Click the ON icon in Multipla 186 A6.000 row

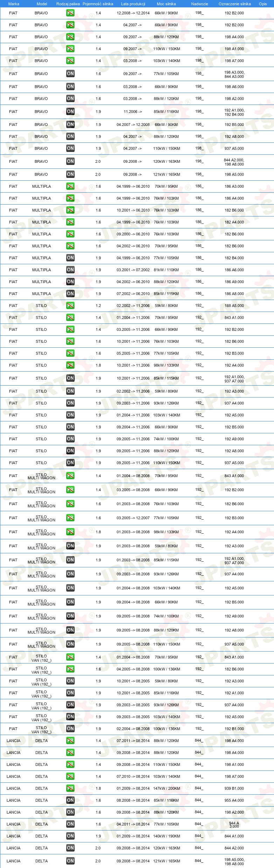tap(70, 270)
